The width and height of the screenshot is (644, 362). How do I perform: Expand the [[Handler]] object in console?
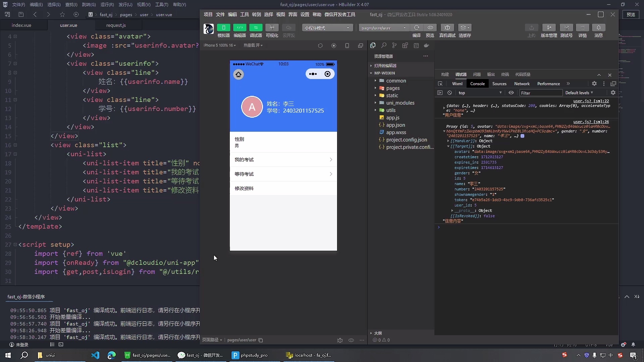click(x=448, y=141)
